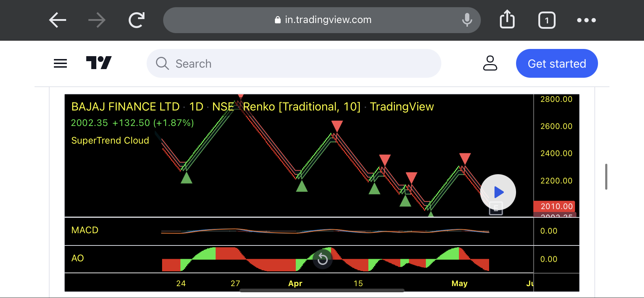This screenshot has width=644, height=298.
Task: Activate the microphone voice search
Action: (x=467, y=20)
